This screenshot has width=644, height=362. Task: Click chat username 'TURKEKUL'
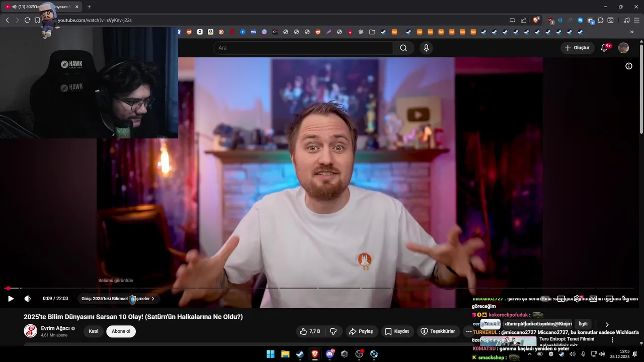point(485,332)
